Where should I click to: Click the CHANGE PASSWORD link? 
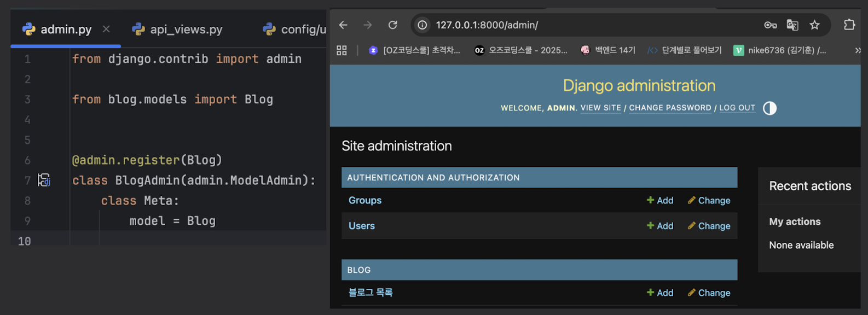670,108
